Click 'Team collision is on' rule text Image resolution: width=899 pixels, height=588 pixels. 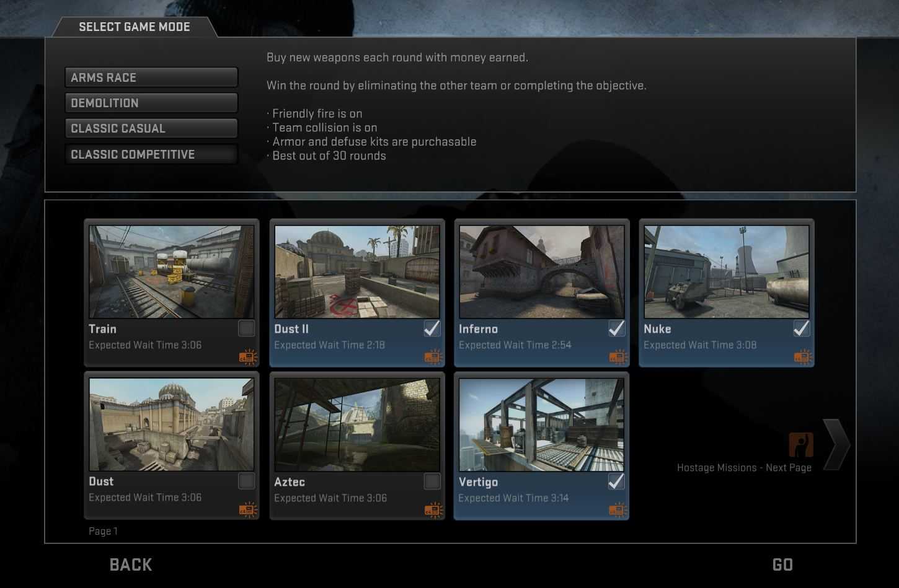[x=322, y=128]
